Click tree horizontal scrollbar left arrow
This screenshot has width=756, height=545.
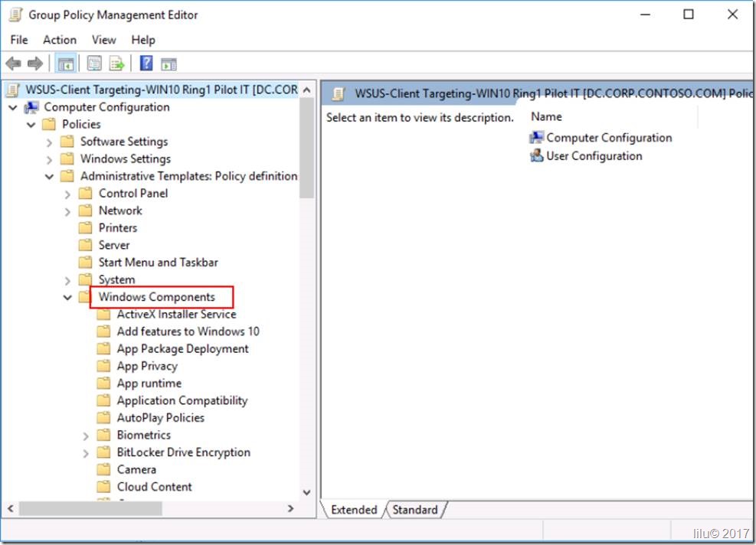pos(11,508)
